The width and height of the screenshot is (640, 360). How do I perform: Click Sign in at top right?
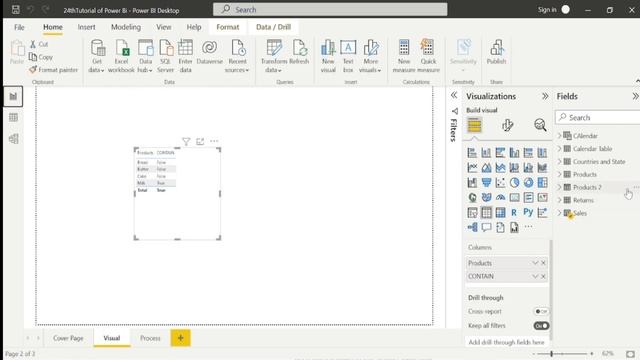click(547, 10)
